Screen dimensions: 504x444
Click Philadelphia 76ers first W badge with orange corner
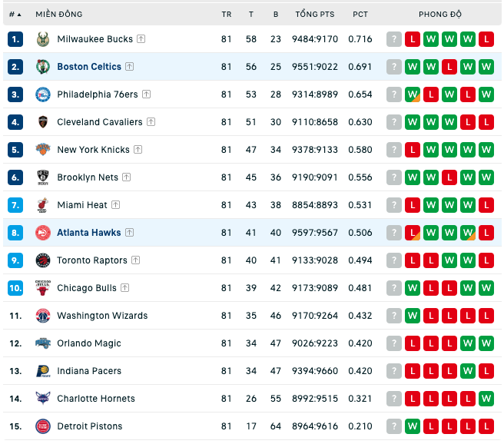(x=413, y=94)
